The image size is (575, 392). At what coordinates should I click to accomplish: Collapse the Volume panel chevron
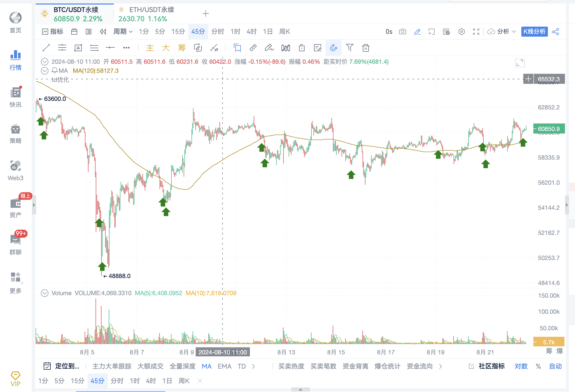44,293
